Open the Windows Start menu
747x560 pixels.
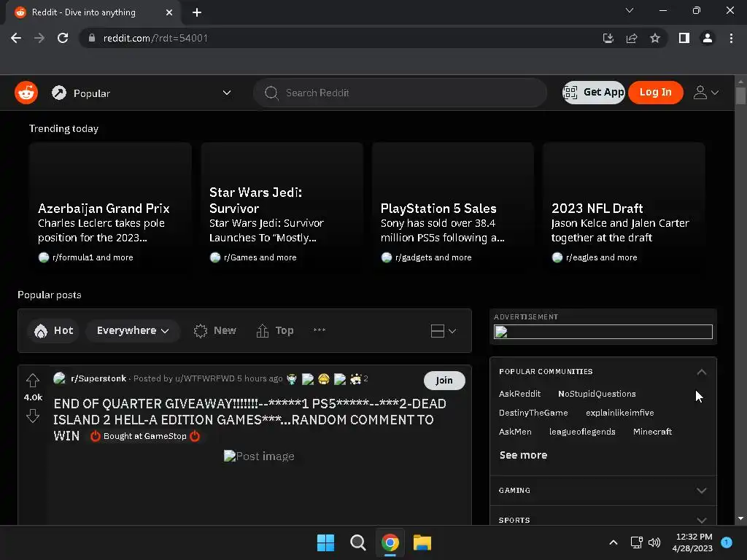pyautogui.click(x=326, y=542)
